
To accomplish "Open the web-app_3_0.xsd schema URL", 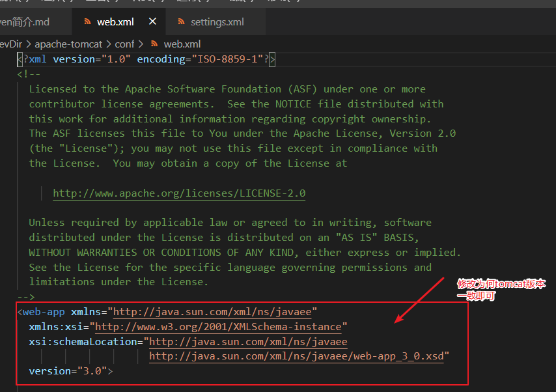I will tap(296, 356).
